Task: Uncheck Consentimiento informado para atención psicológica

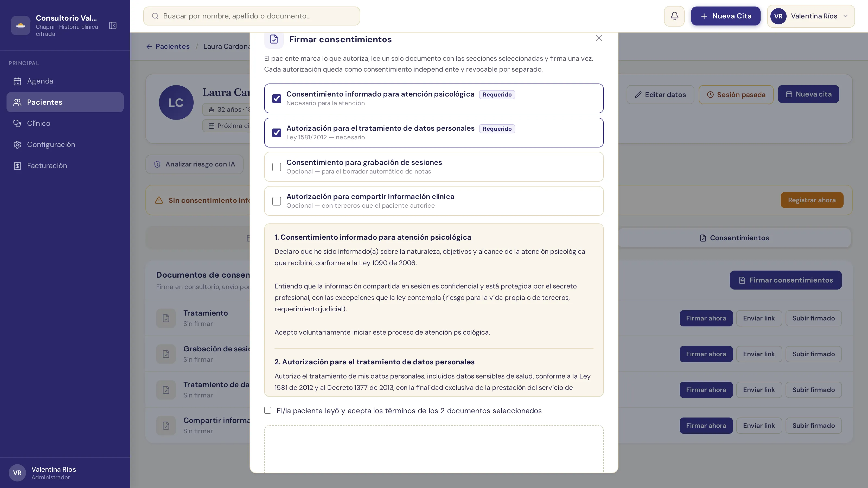Action: coord(277,98)
